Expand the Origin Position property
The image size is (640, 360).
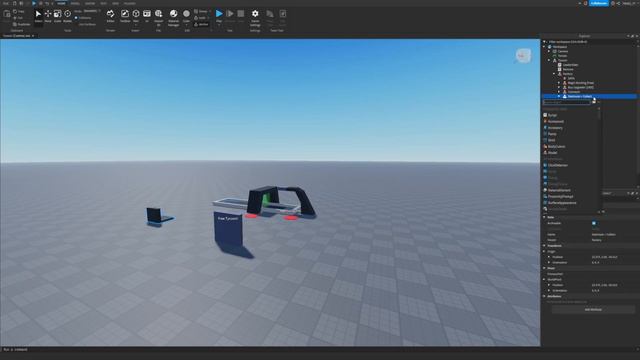pos(549,257)
